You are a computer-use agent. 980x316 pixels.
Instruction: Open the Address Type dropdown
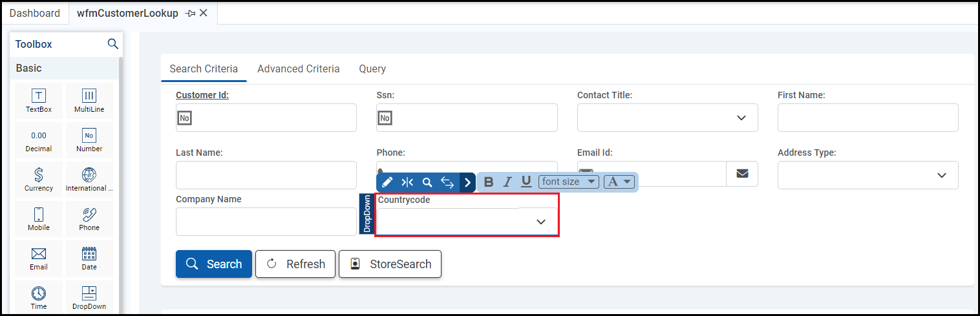pyautogui.click(x=941, y=175)
